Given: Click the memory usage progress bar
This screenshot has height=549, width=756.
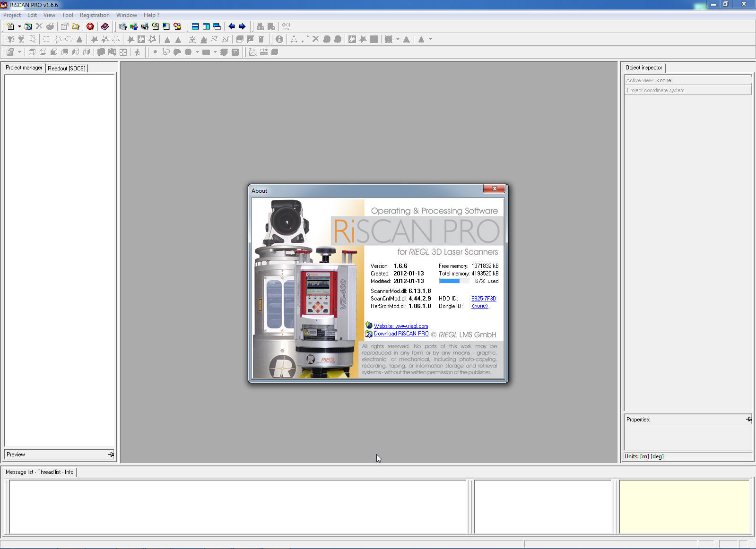Looking at the screenshot, I should tap(454, 281).
